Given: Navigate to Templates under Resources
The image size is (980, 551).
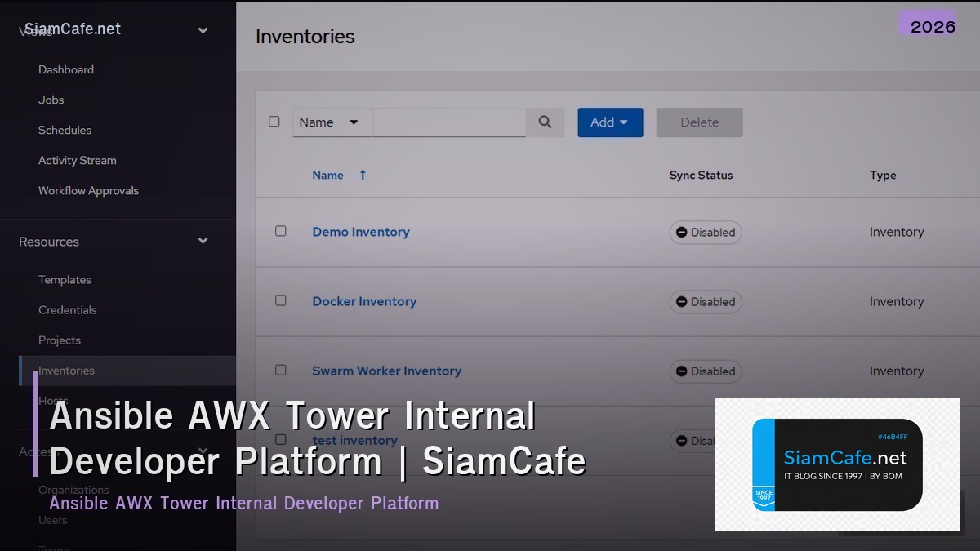Looking at the screenshot, I should (65, 279).
